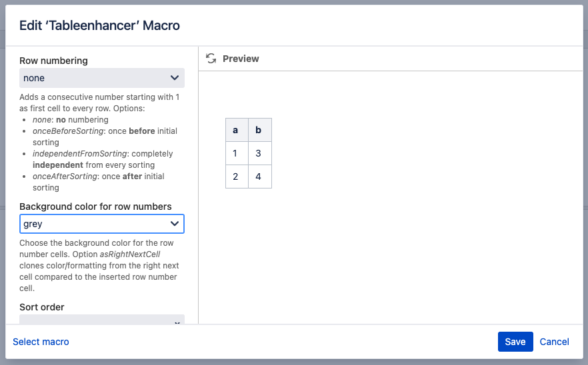588x365 pixels.
Task: Open the partially visible Sort order dropdown
Action: [102, 320]
